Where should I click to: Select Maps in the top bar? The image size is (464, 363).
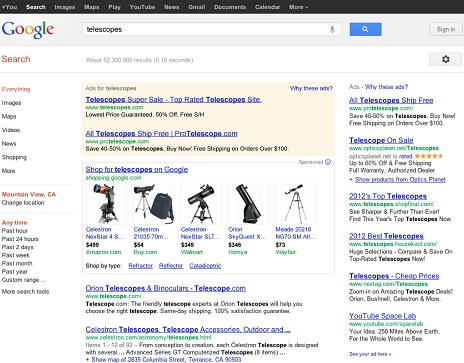(92, 7)
